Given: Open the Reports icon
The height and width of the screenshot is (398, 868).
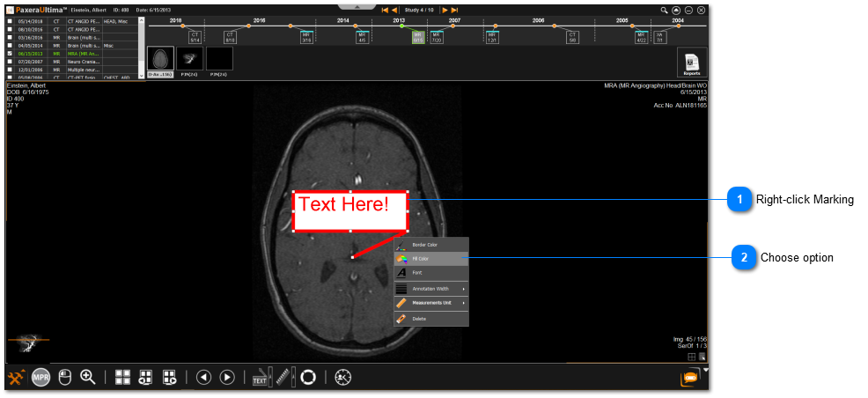Looking at the screenshot, I should [x=691, y=63].
